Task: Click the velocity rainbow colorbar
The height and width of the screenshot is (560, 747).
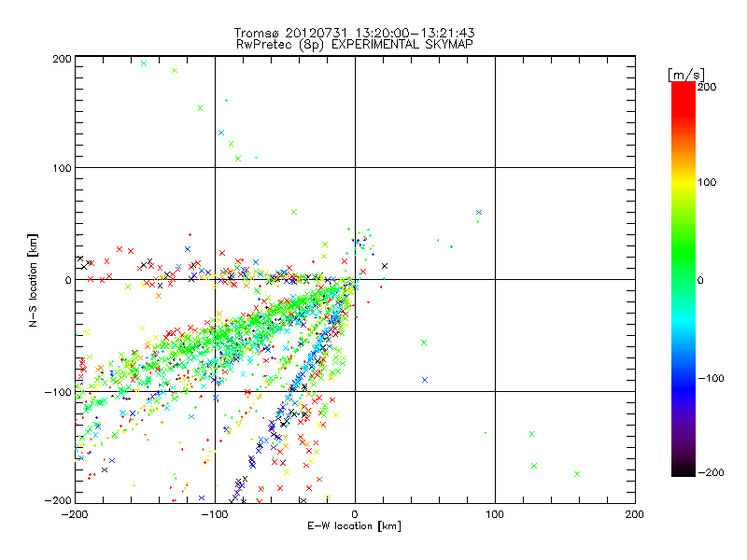Action: pyautogui.click(x=684, y=279)
